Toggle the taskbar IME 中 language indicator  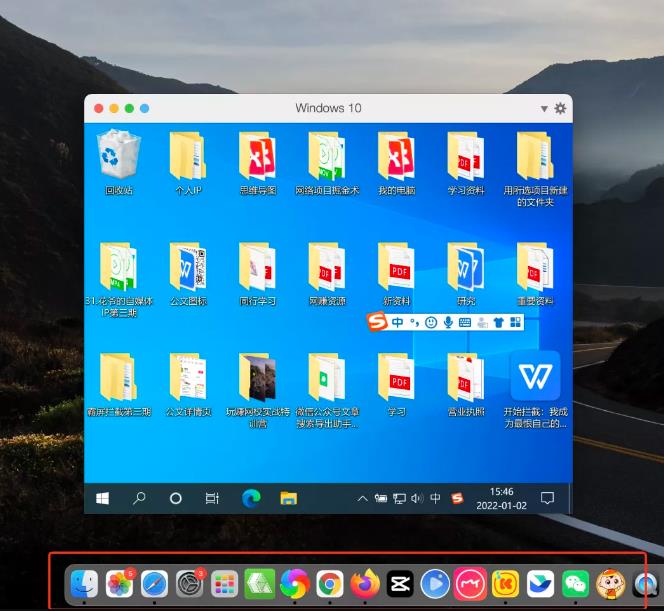click(436, 498)
